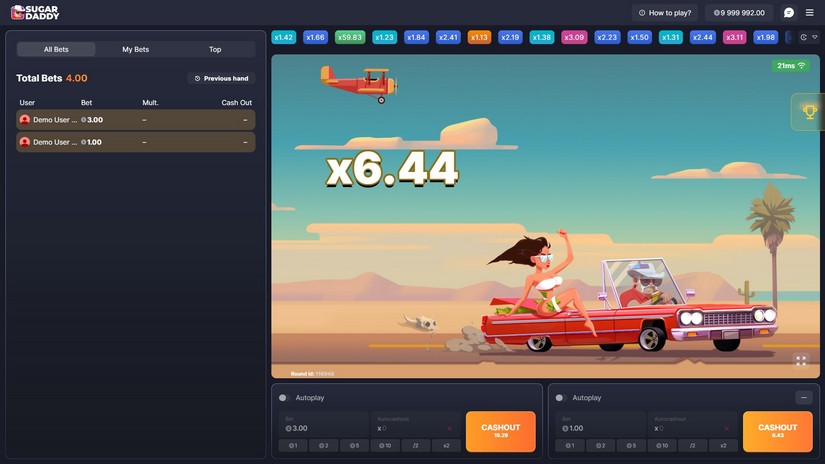Click the x1.66 history chip

pyautogui.click(x=315, y=37)
